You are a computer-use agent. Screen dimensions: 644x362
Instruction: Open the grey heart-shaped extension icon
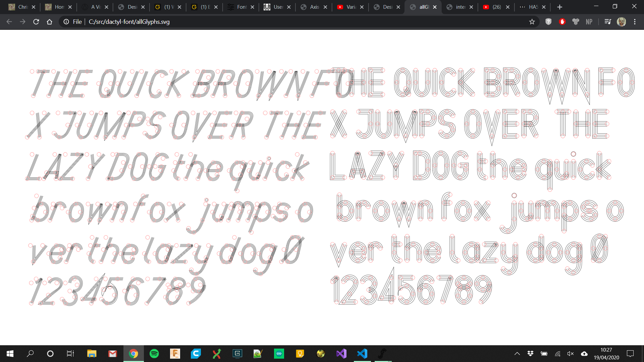click(576, 22)
